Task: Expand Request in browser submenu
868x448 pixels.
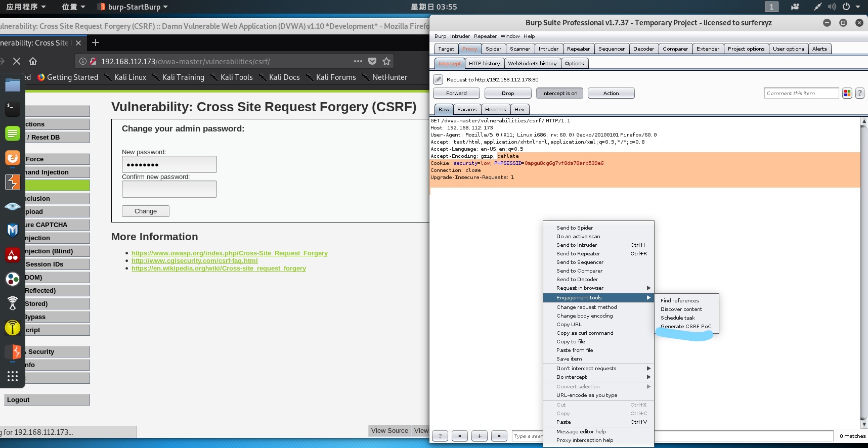Action: [x=598, y=288]
